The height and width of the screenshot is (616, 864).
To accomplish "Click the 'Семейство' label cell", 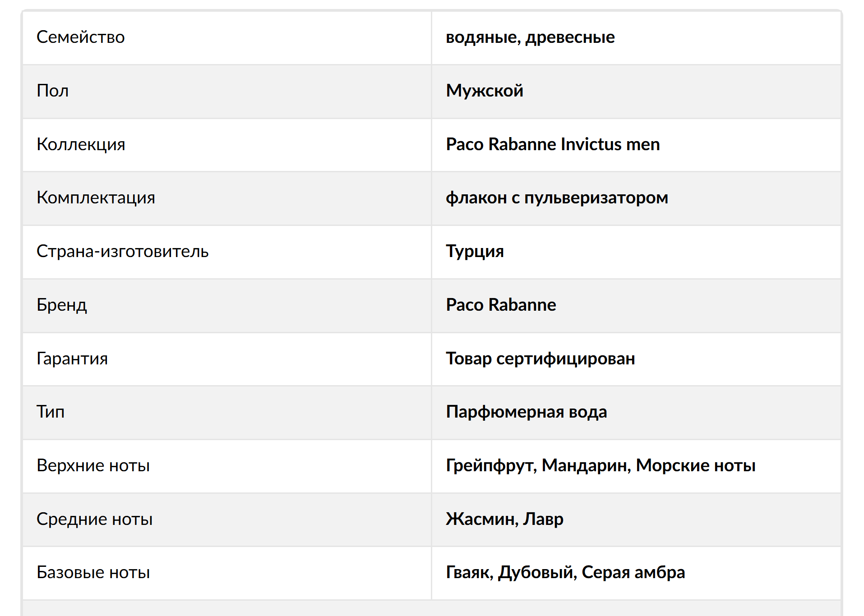I will tap(81, 37).
